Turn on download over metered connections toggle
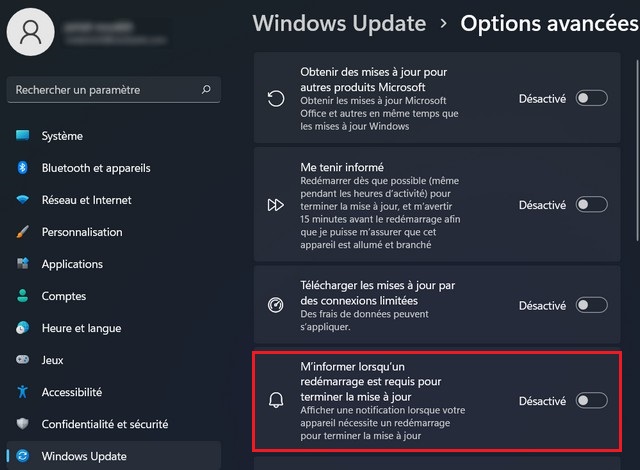This screenshot has height=470, width=640. [591, 305]
